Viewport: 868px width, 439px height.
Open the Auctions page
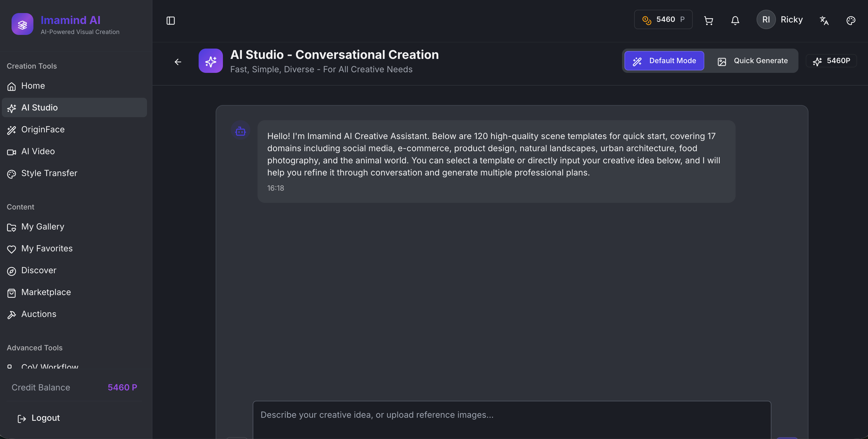(x=39, y=314)
